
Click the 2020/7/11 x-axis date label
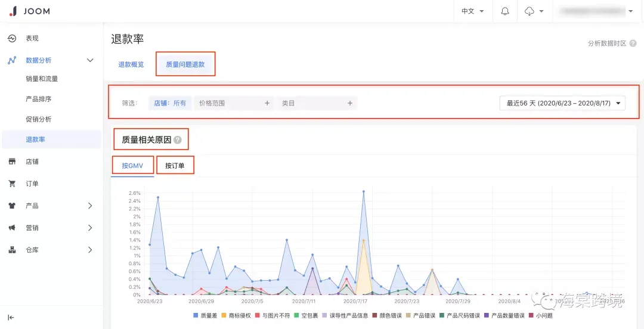click(x=304, y=301)
